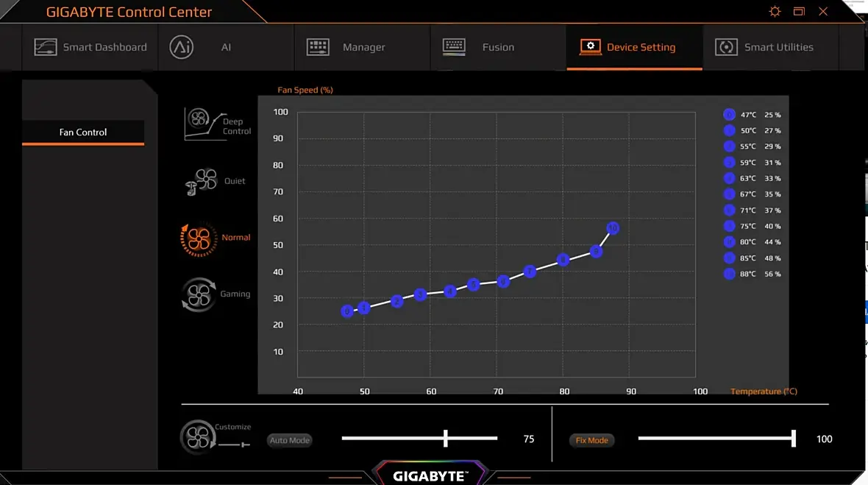This screenshot has height=485, width=868.
Task: Click the 56 % legend value
Action: [772, 274]
